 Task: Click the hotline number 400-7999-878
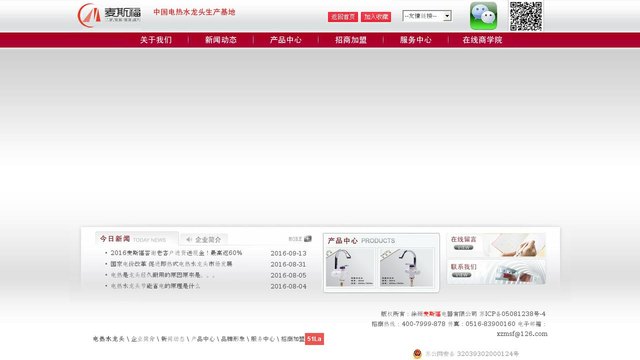coord(423,324)
